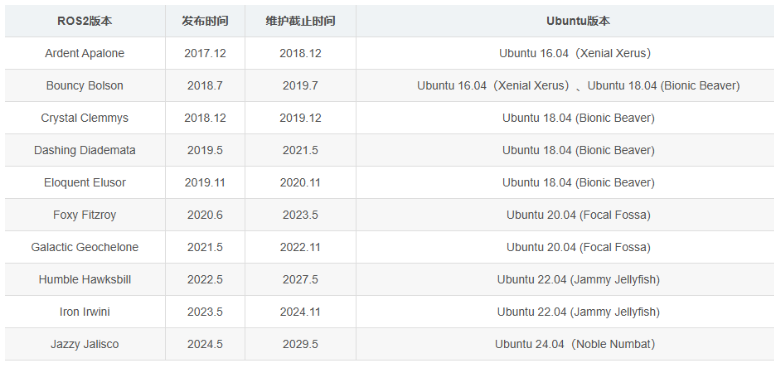Click end-of-life 2022.11 in Galactic Geochelone row
Image resolution: width=774 pixels, height=365 pixels.
(x=300, y=247)
